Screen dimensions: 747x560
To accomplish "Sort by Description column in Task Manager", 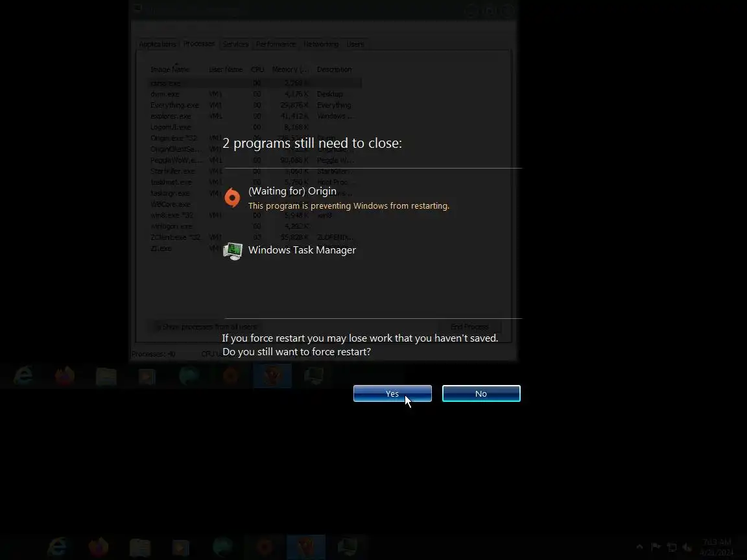I will [335, 69].
